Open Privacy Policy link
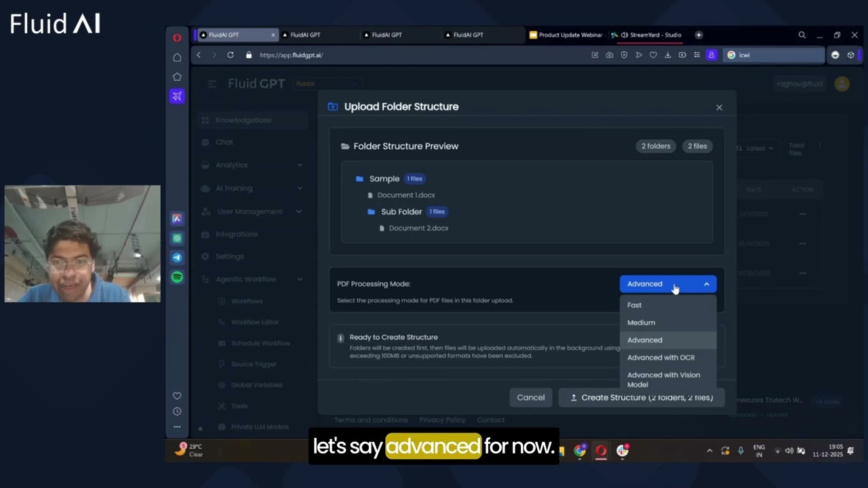868x488 pixels. pos(442,420)
